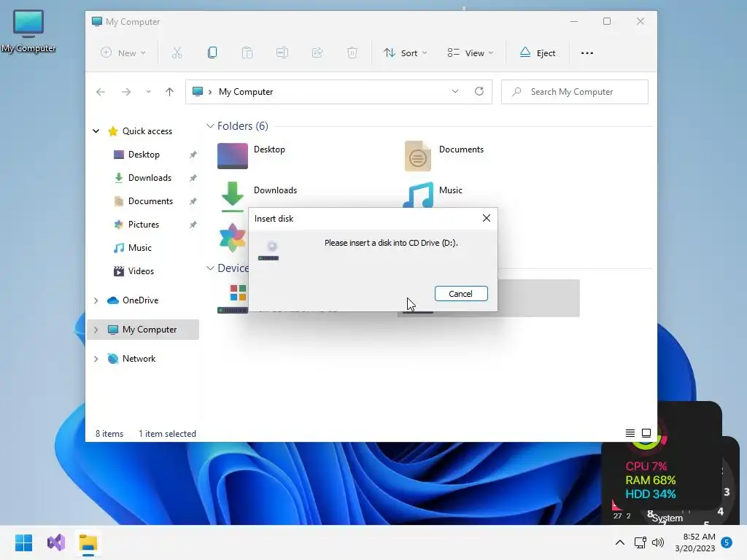
Task: Expand the OneDrive tree node
Action: pyautogui.click(x=96, y=300)
